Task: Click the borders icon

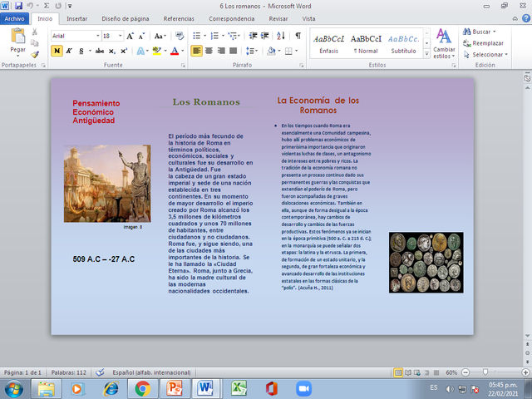Action: click(x=288, y=52)
